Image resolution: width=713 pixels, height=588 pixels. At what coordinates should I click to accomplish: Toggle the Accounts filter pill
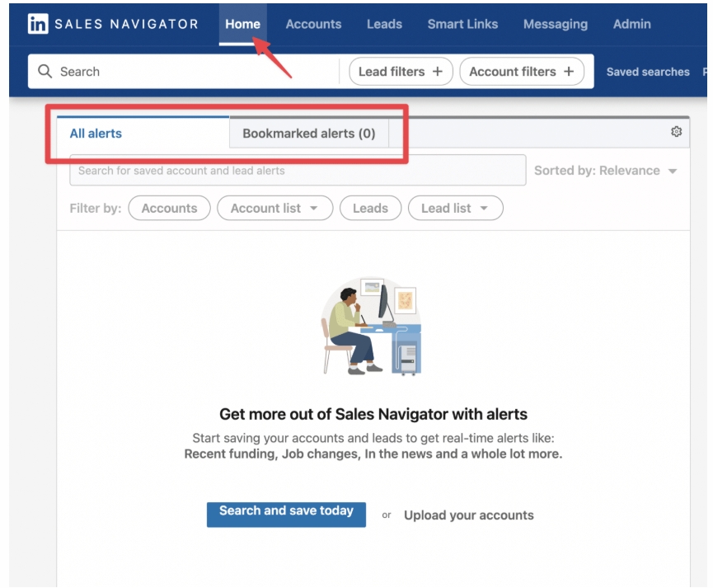(169, 209)
